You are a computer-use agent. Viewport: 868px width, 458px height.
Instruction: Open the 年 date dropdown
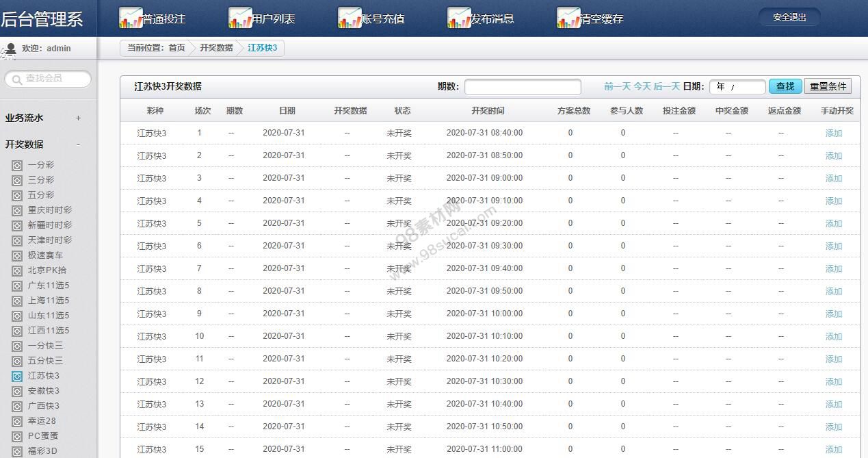point(737,87)
